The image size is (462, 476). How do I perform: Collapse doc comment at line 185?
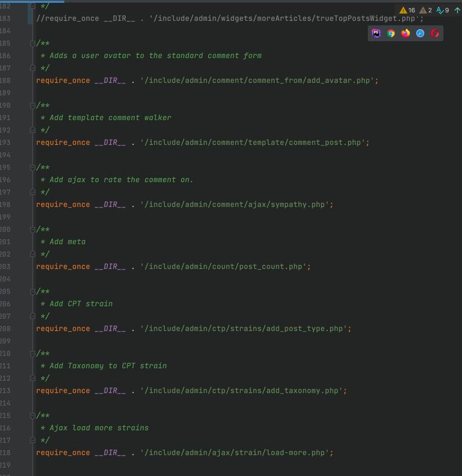(x=33, y=43)
